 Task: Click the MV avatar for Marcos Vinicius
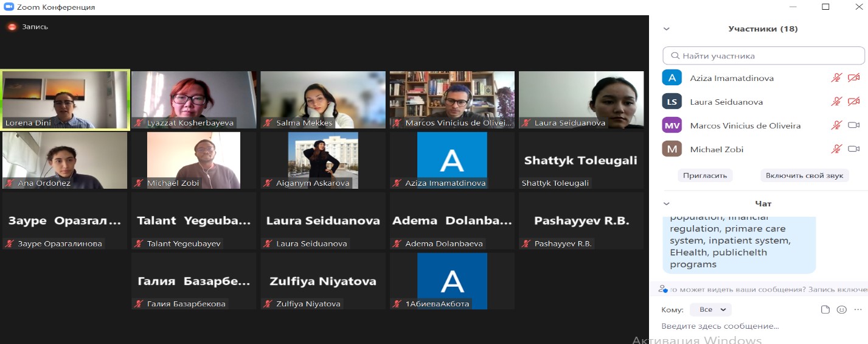tap(672, 125)
